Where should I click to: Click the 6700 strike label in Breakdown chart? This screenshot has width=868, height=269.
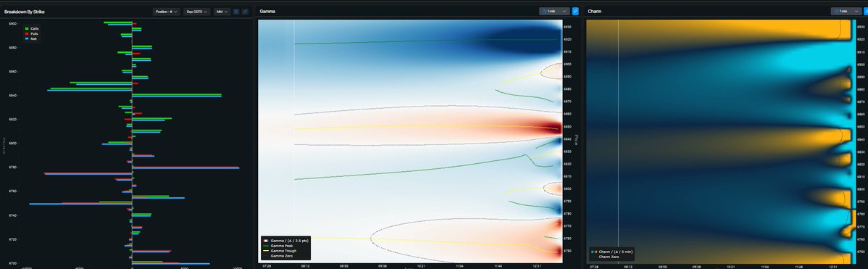click(x=13, y=263)
